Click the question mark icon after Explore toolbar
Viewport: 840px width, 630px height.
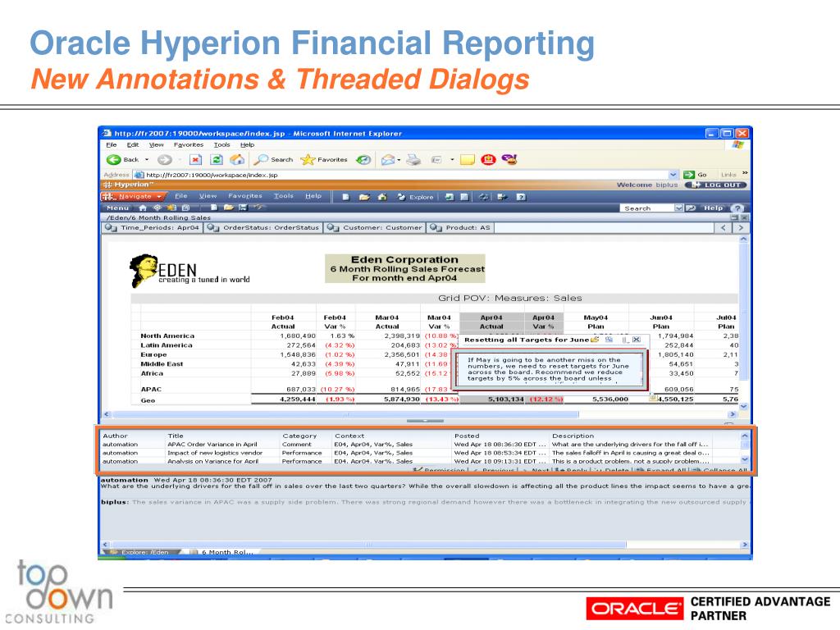521,197
